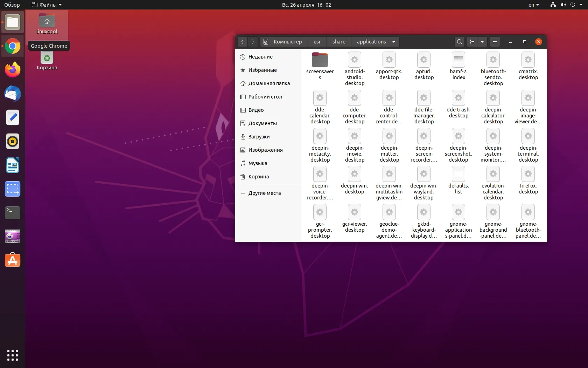Open en keyboard layout menu
The width and height of the screenshot is (588, 368).
[534, 5]
